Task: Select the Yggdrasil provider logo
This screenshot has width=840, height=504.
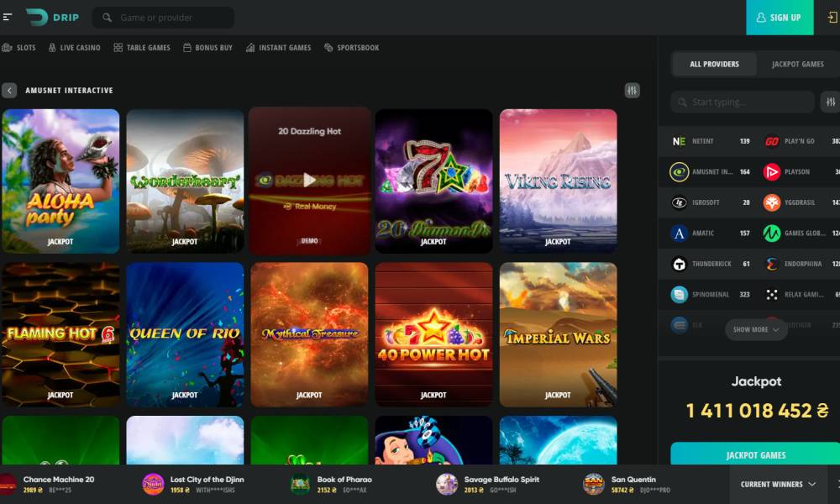Action: click(x=771, y=202)
